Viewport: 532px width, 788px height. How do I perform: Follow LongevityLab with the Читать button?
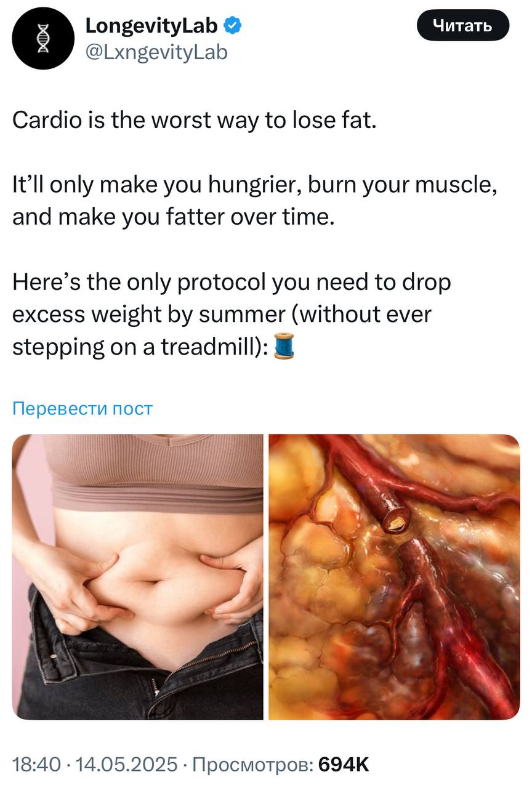(x=462, y=26)
